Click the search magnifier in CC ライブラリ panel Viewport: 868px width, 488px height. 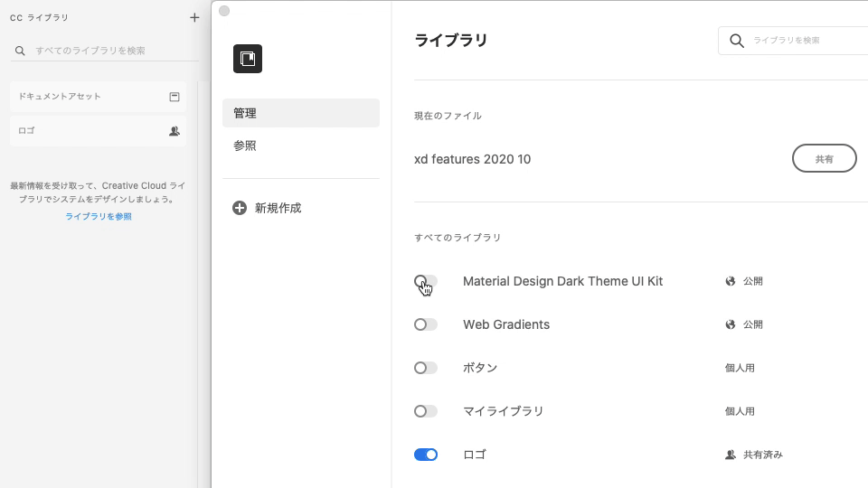click(x=20, y=51)
